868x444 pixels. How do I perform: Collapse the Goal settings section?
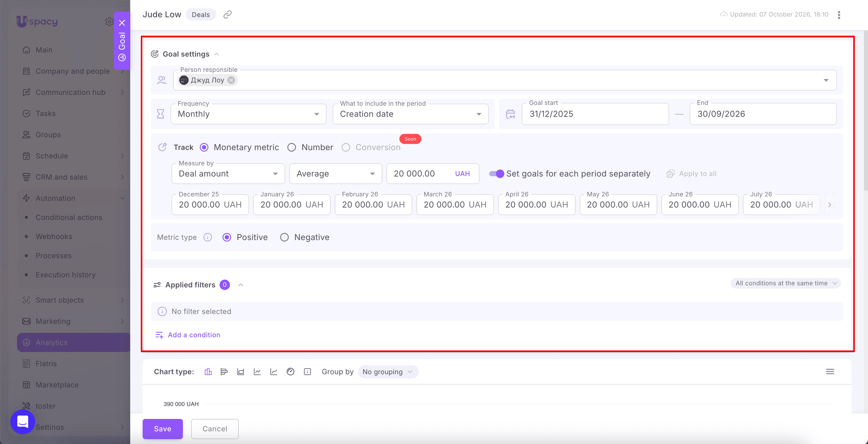(x=217, y=54)
